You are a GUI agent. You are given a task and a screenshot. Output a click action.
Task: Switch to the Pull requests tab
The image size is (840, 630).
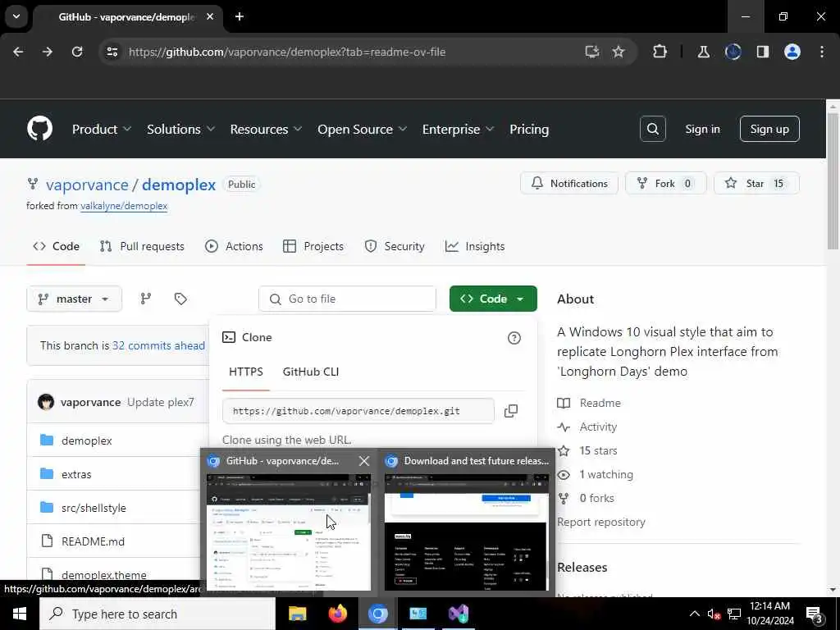tap(143, 246)
